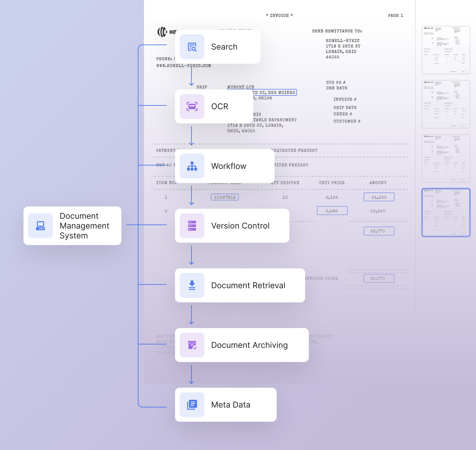Click the Document Management System computer icon
This screenshot has width=476, height=450.
(x=40, y=226)
